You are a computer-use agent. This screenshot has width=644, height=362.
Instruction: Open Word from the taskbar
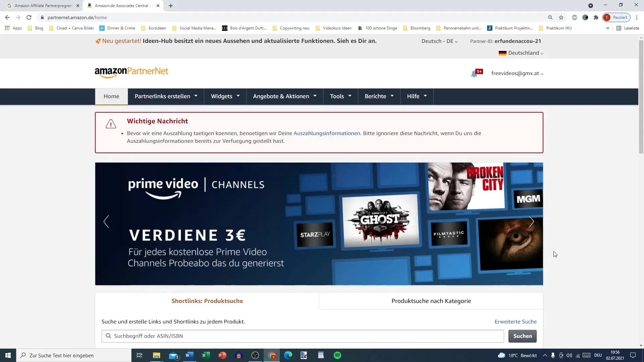(189, 355)
